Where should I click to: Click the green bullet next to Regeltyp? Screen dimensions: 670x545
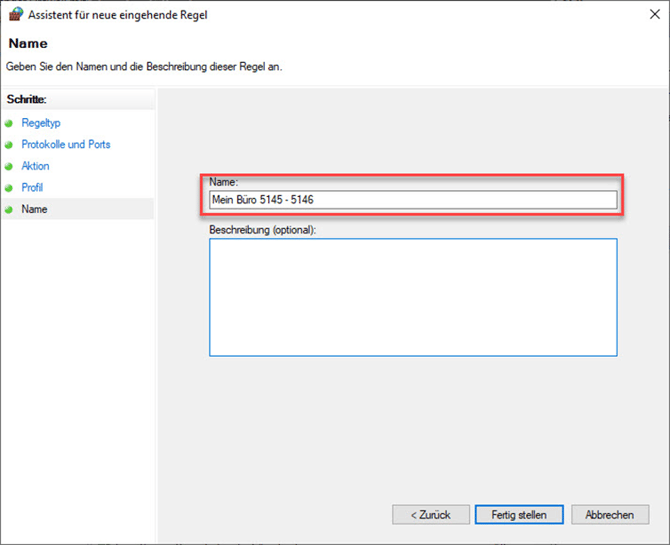(9, 123)
